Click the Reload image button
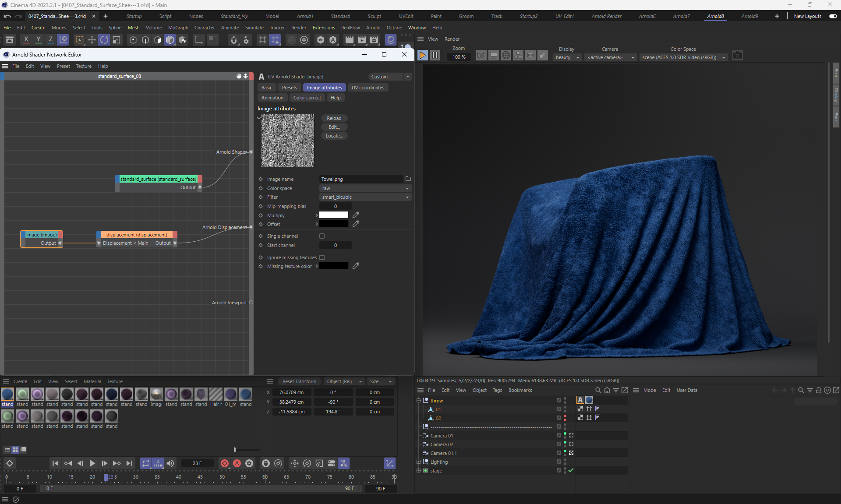This screenshot has height=504, width=841. [x=334, y=118]
